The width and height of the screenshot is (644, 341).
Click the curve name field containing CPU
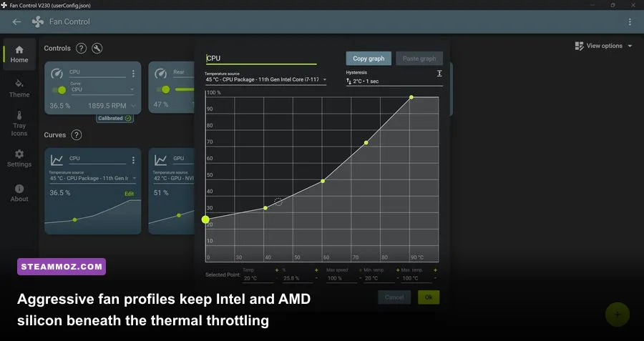pyautogui.click(x=261, y=59)
